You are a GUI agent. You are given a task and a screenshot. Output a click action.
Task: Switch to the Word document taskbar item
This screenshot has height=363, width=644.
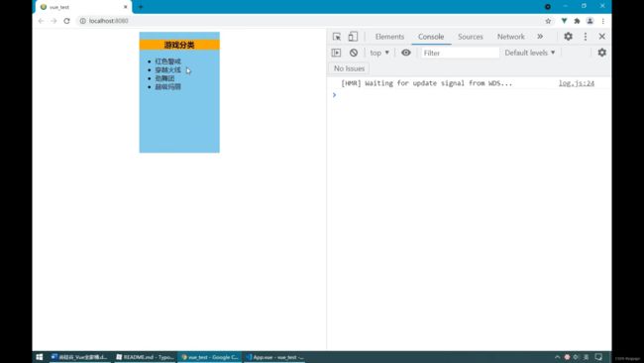pyautogui.click(x=80, y=357)
